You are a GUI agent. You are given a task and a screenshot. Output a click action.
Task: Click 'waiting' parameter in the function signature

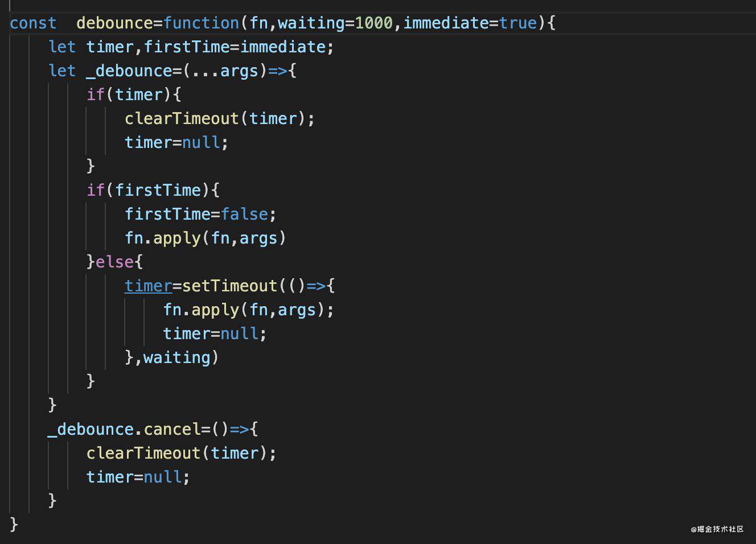click(311, 23)
